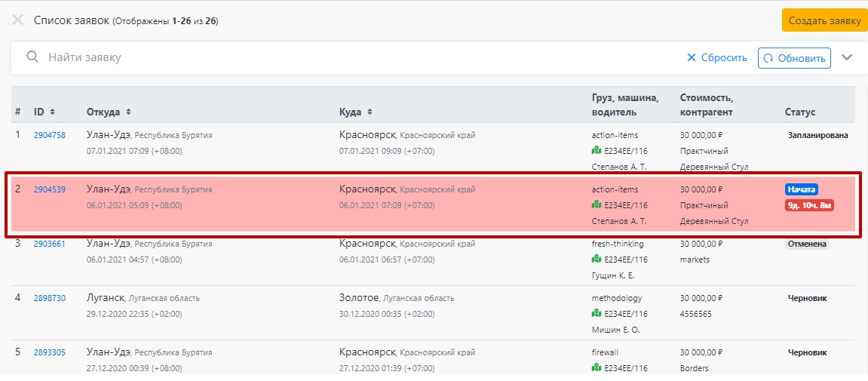Click cargo name fresh-thinking
This screenshot has height=381, width=868.
pyautogui.click(x=617, y=244)
